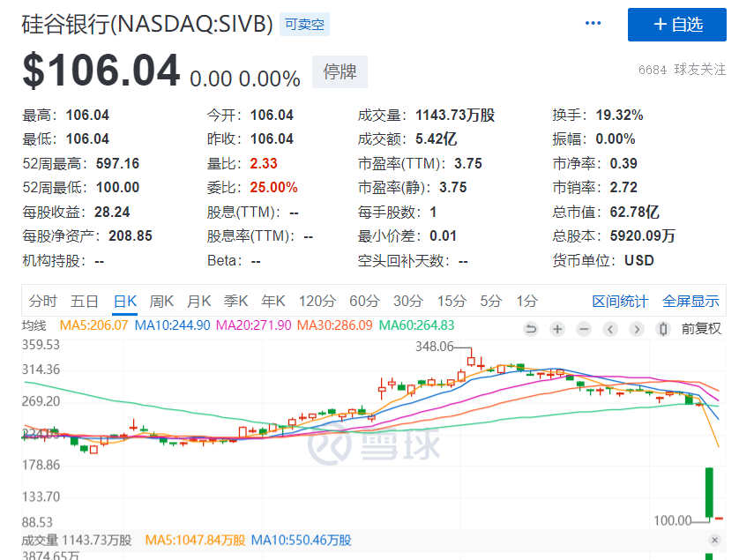
Task: Click the small circle icon at chart's right edge
Action: pos(714,539)
